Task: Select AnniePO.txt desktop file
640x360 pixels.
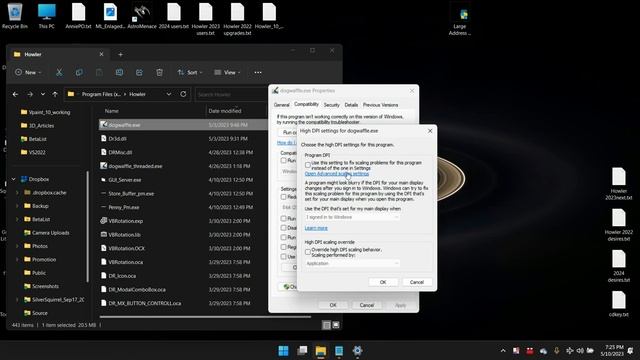Action: pos(78,16)
